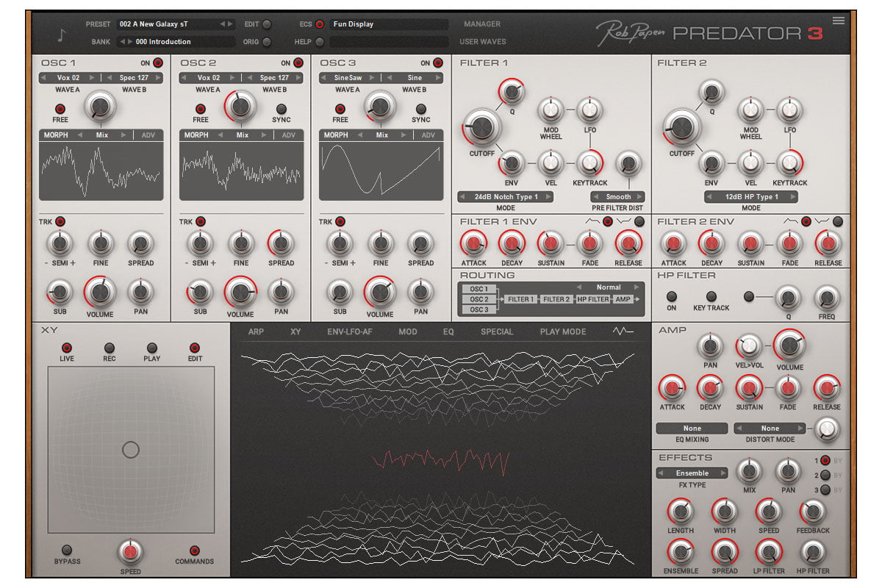882x588 pixels.
Task: Click the EDIT button in header
Action: pos(266,24)
